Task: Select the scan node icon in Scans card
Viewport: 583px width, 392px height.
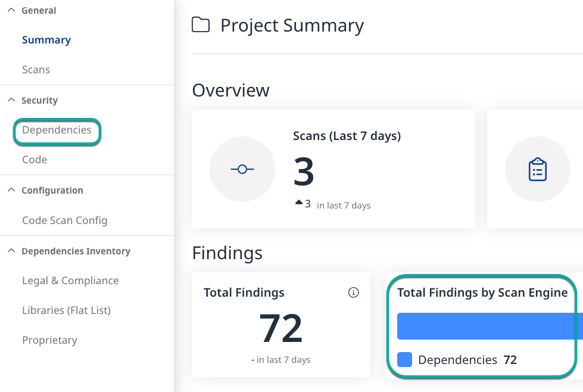Action: click(242, 169)
